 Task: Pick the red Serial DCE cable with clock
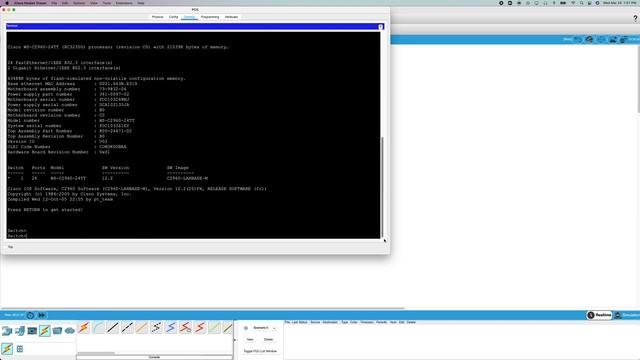point(185,327)
